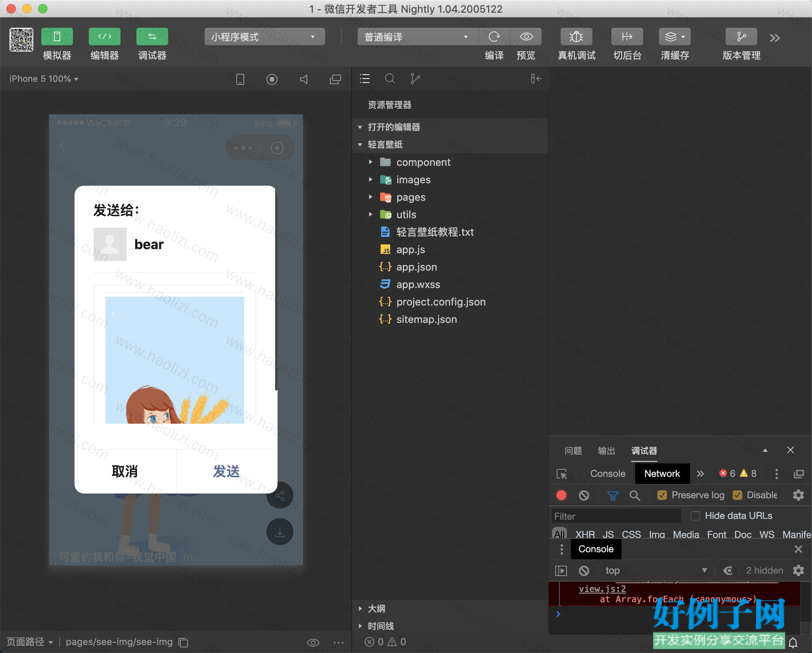
Task: Click 取消 in the share dialog
Action: [x=125, y=471]
